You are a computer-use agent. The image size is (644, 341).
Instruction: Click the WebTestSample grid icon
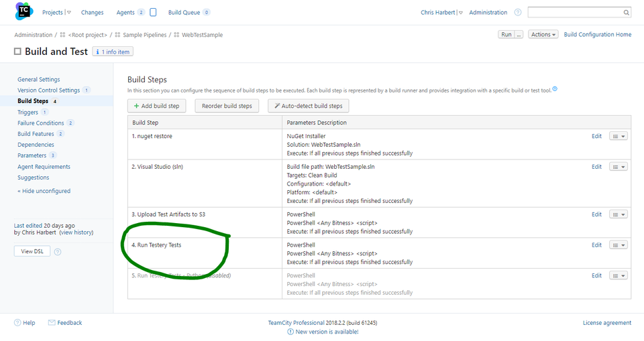click(176, 35)
